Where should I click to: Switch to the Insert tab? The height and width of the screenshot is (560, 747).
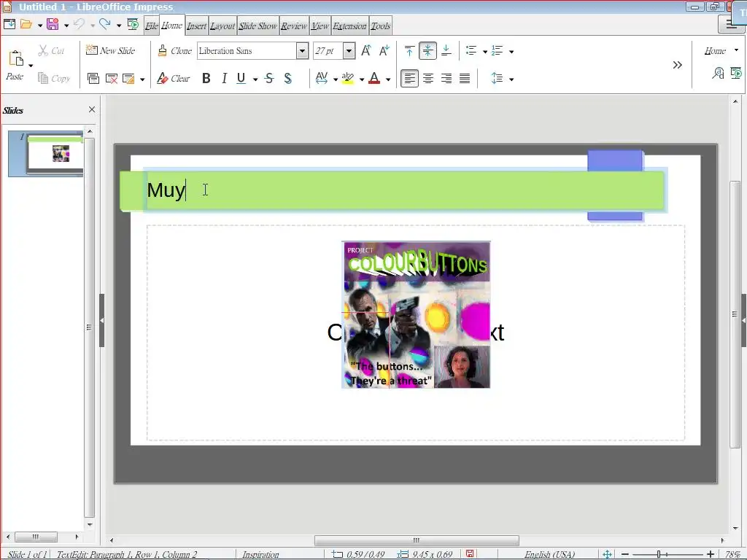pyautogui.click(x=196, y=26)
